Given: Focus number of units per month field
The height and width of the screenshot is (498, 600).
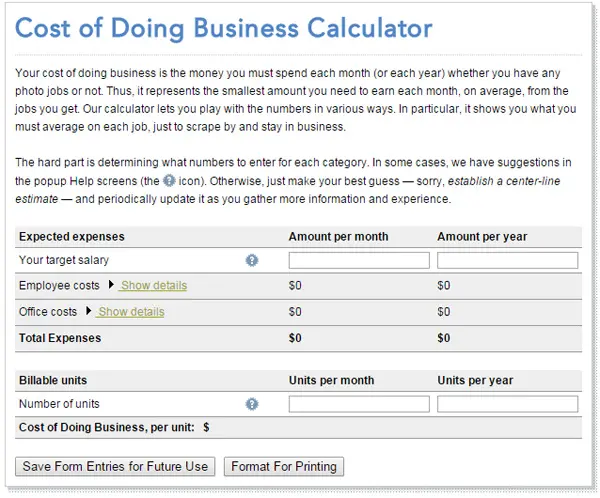Looking at the screenshot, I should coord(359,404).
